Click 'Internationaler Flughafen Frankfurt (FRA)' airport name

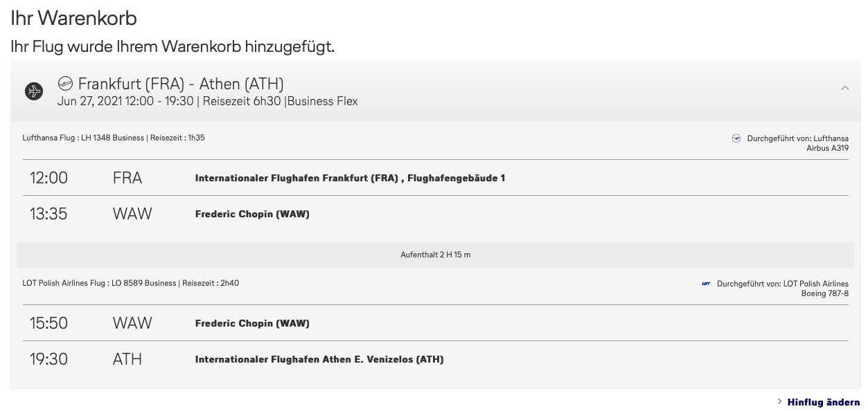pyautogui.click(x=296, y=178)
